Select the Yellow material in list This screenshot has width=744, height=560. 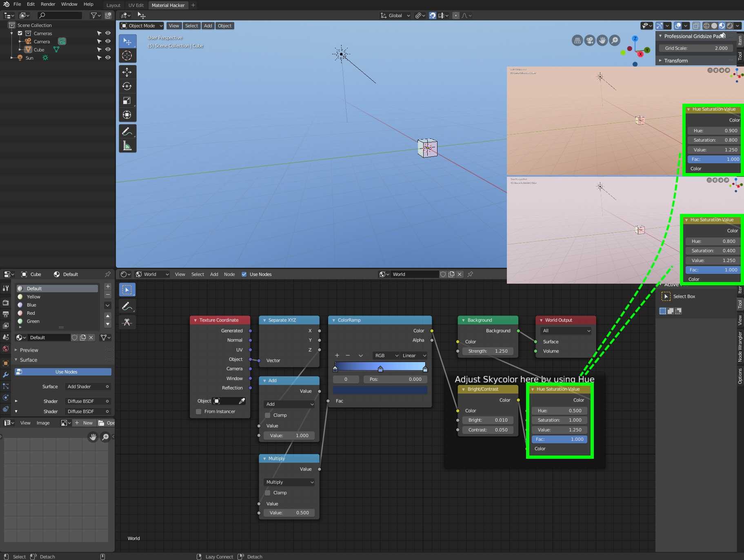33,297
